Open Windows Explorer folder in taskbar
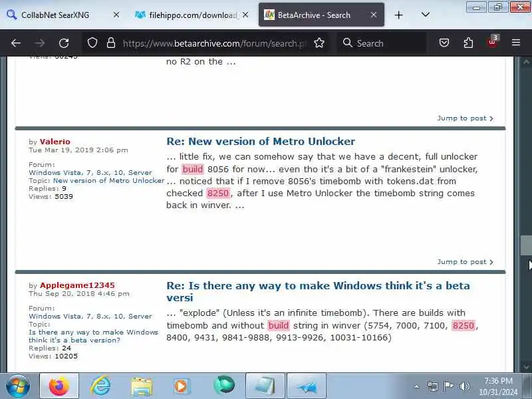 point(142,386)
